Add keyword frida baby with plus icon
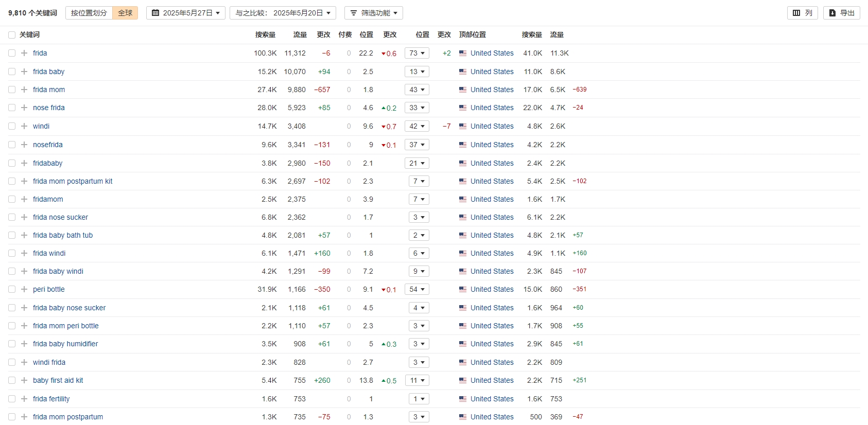The image size is (868, 425). (x=24, y=72)
